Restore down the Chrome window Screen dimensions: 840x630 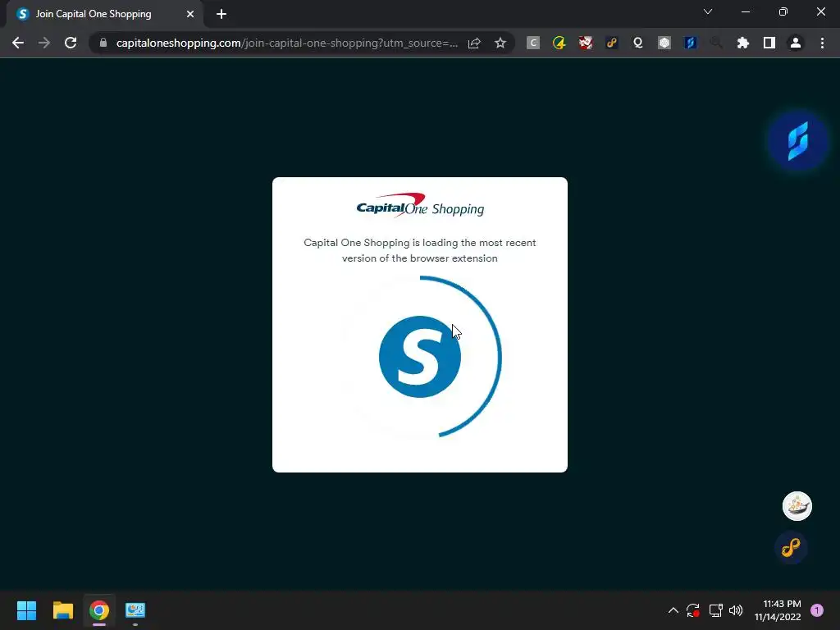(783, 11)
